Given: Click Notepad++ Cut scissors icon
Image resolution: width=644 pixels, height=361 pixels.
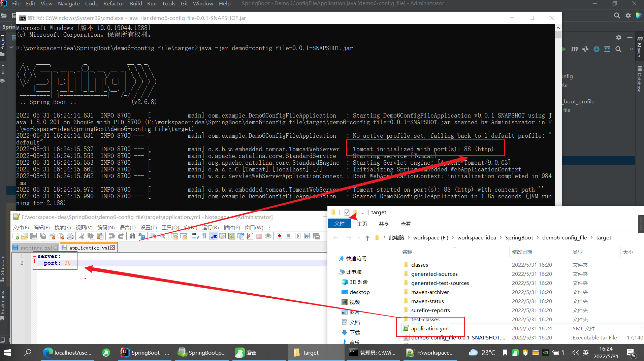Looking at the screenshot, I should (x=82, y=236).
